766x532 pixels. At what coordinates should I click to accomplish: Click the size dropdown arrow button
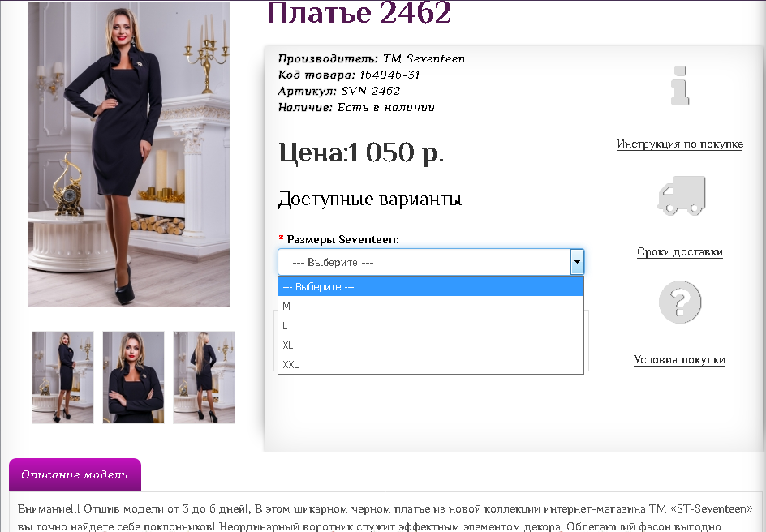click(577, 262)
